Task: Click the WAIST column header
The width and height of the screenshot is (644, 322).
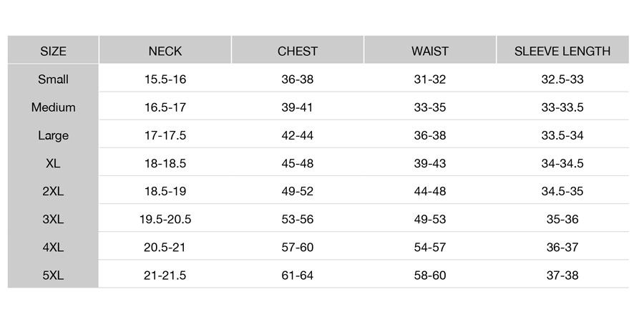Action: pyautogui.click(x=429, y=52)
